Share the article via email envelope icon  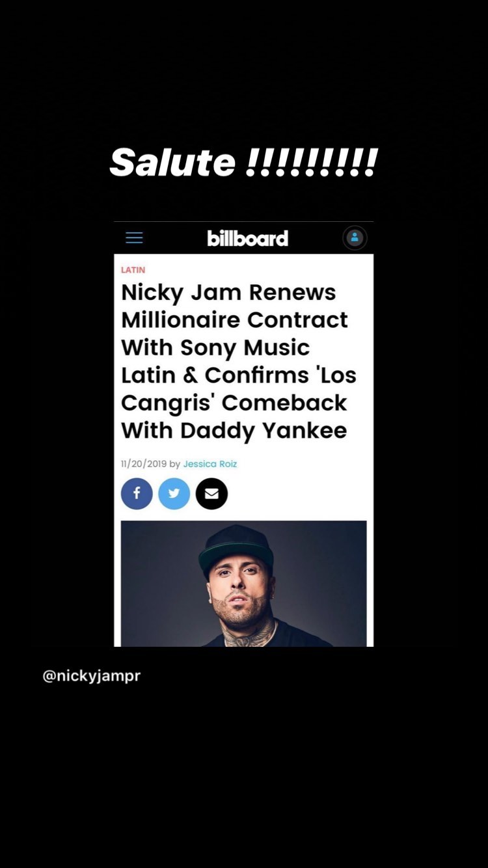point(211,493)
